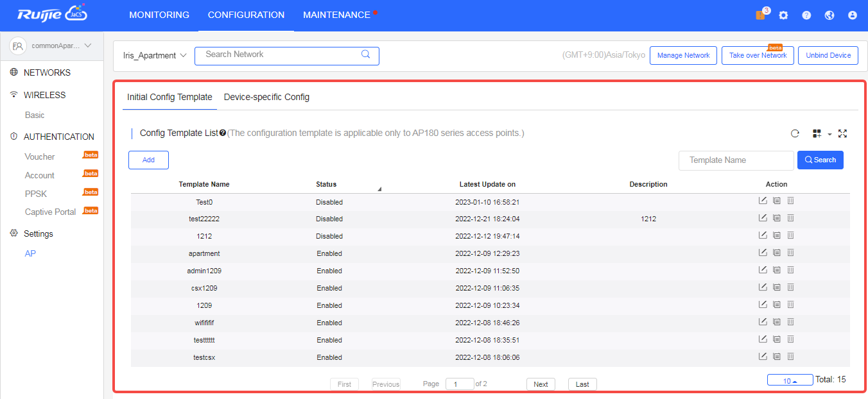Image resolution: width=868 pixels, height=399 pixels.
Task: Copy the apartment template
Action: 776,253
